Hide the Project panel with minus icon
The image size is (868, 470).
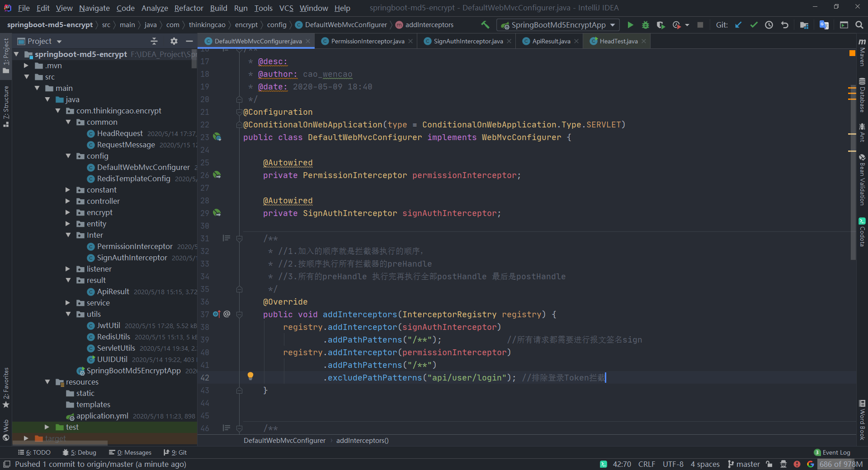(189, 41)
